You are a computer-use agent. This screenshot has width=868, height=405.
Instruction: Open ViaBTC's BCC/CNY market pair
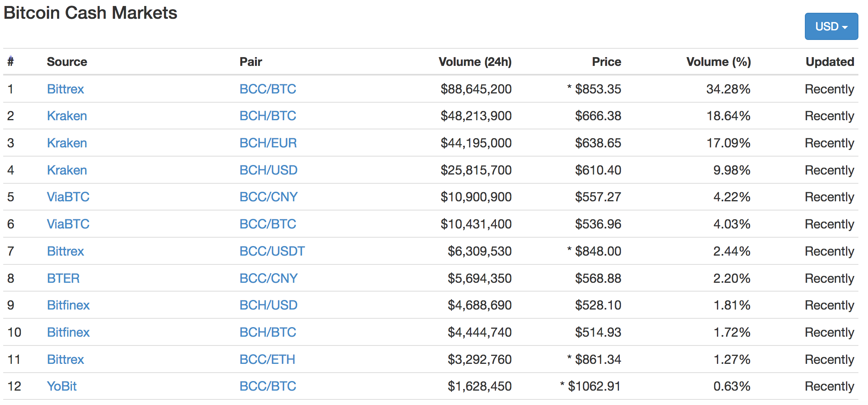(269, 197)
